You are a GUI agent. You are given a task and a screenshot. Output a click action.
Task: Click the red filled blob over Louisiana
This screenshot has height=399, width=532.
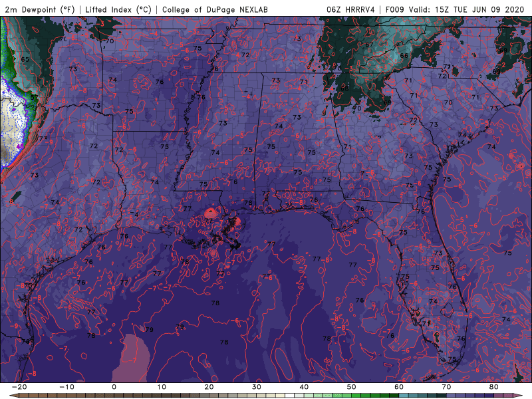pyautogui.click(x=211, y=213)
